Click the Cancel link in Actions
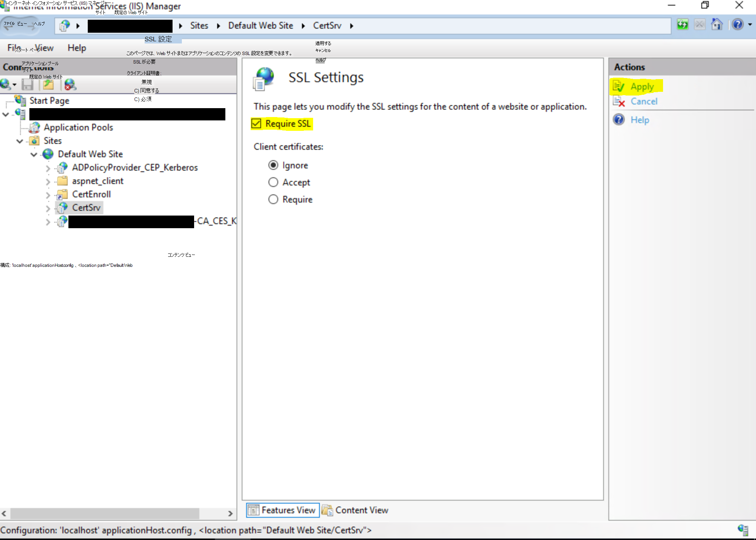 pyautogui.click(x=644, y=101)
